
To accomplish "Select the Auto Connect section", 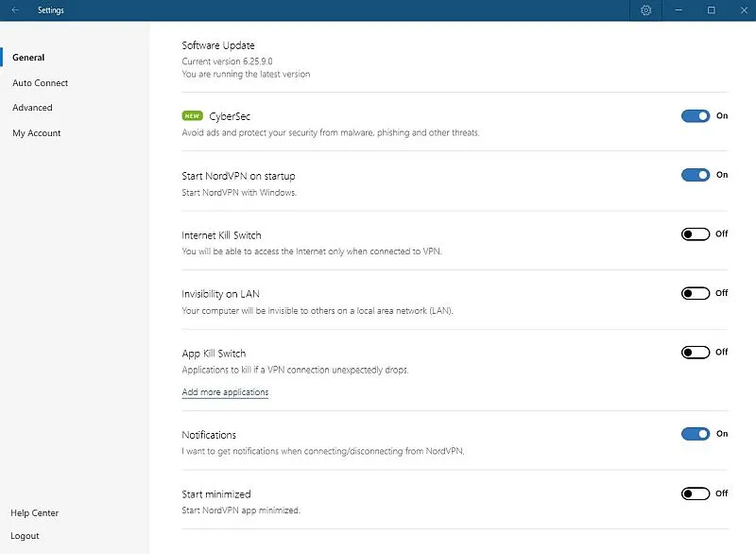I will click(40, 82).
